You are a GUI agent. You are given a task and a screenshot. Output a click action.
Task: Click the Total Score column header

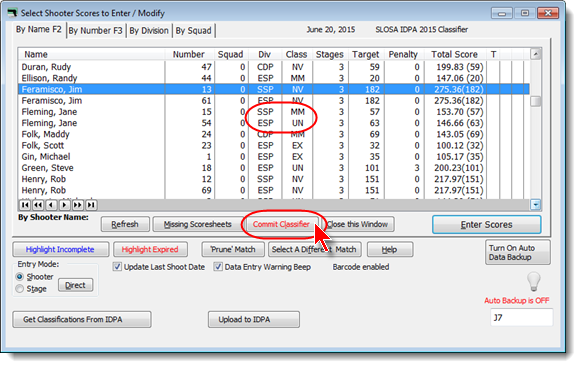click(x=455, y=54)
